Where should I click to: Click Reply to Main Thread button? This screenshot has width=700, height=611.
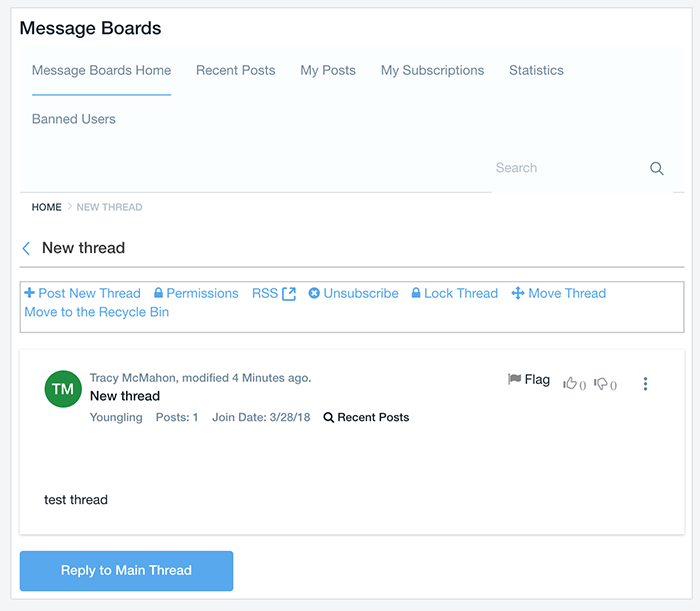point(126,571)
